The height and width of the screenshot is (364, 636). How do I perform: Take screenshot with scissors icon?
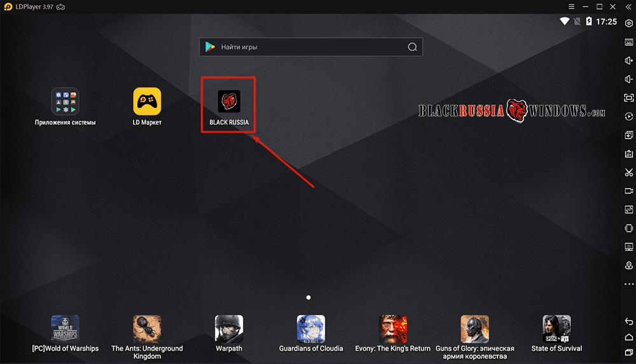[629, 173]
